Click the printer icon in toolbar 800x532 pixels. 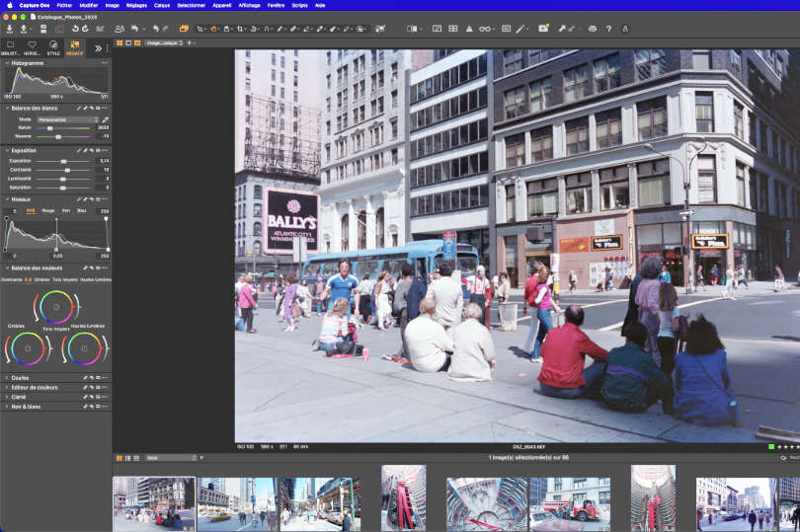(x=593, y=29)
